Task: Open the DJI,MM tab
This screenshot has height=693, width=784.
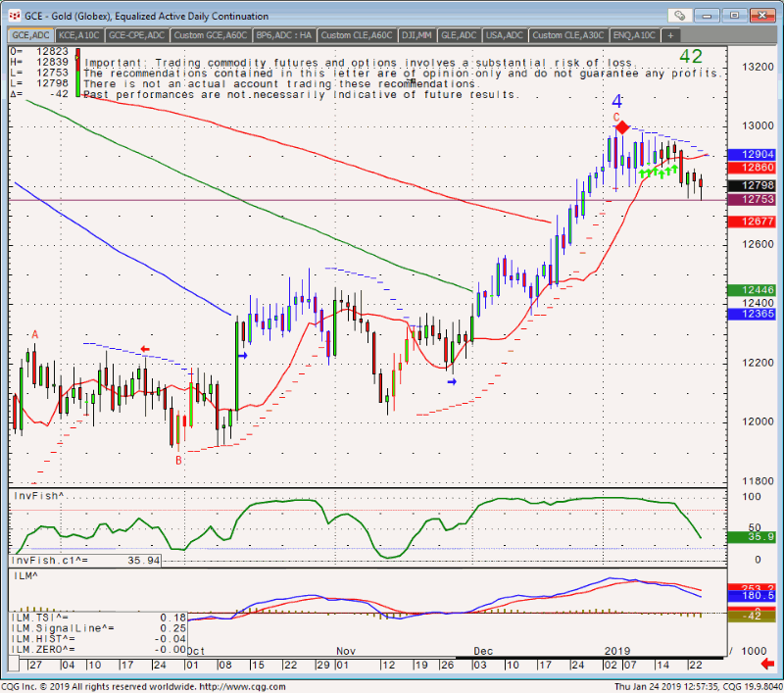Action: click(416, 35)
